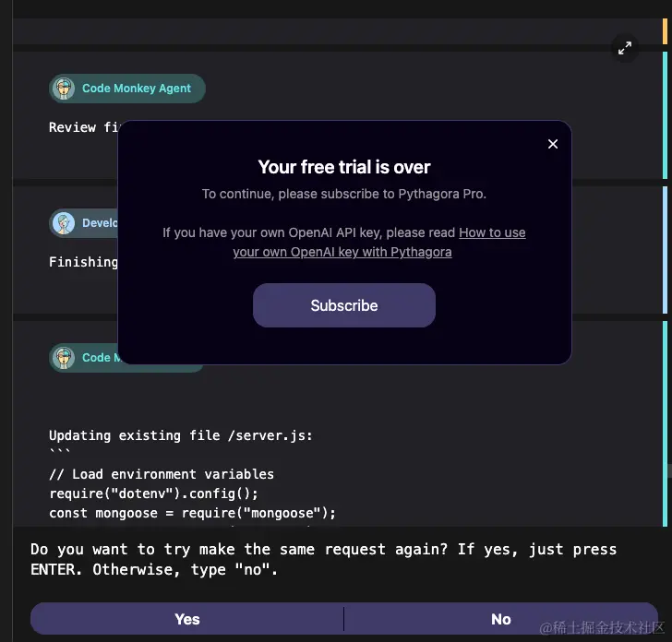This screenshot has width=672, height=642.
Task: Click the 'Finishing' message text
Action: (83, 262)
